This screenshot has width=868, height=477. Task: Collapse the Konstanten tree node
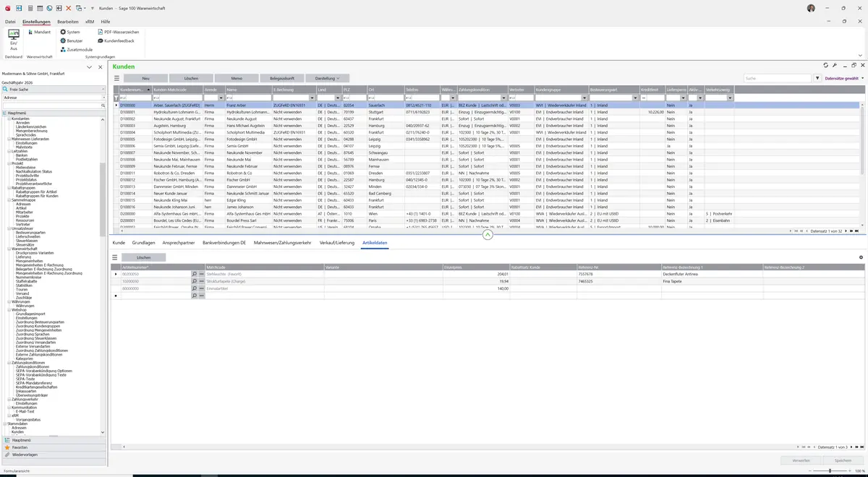click(x=9, y=119)
